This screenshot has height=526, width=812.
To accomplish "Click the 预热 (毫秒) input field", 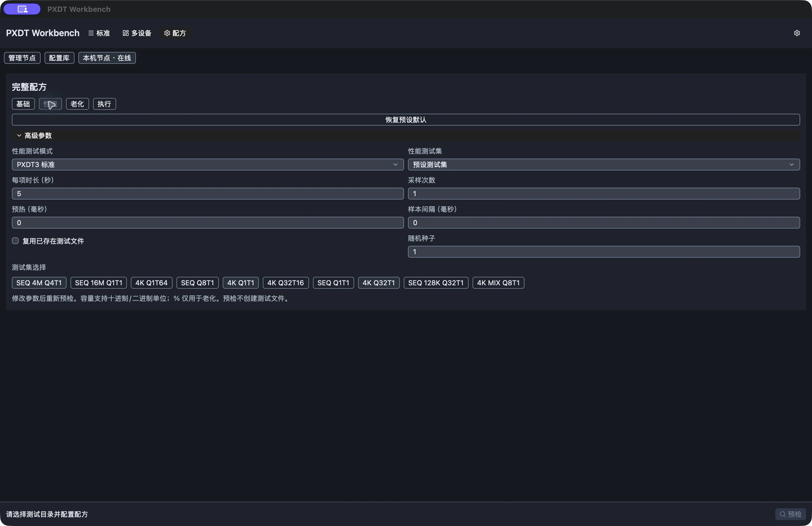I will tap(208, 223).
